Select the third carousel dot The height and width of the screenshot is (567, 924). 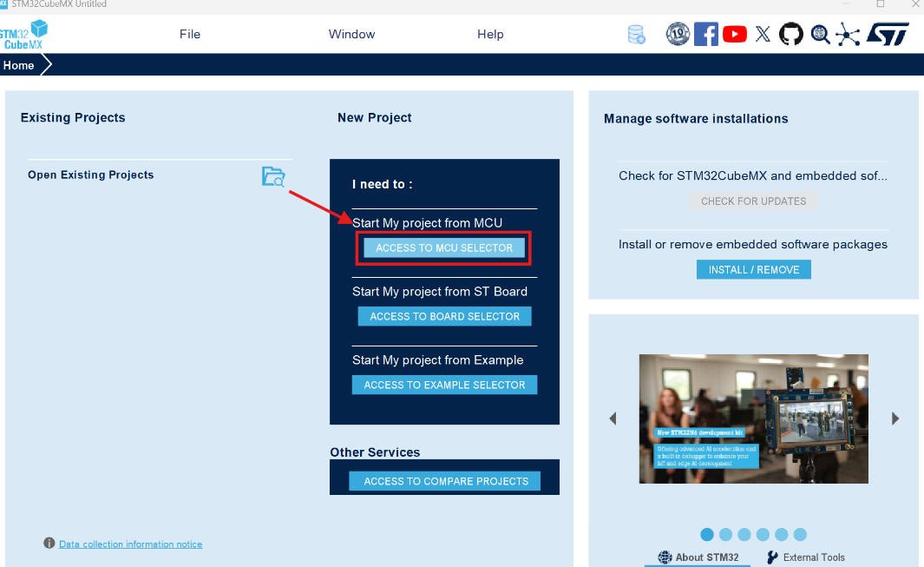tap(744, 535)
